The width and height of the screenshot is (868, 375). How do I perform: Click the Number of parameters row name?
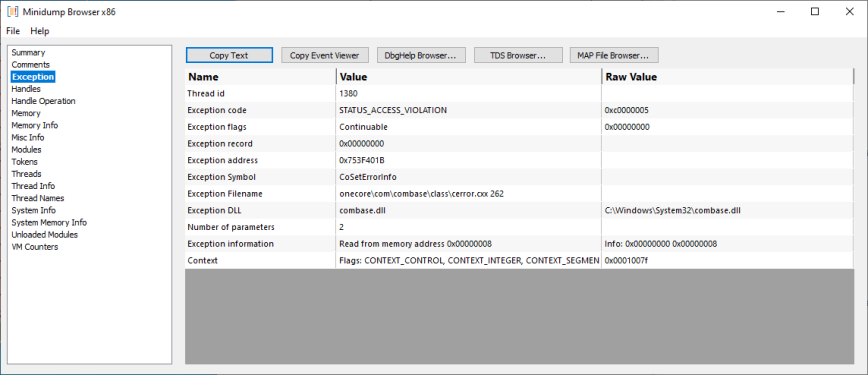(x=231, y=227)
